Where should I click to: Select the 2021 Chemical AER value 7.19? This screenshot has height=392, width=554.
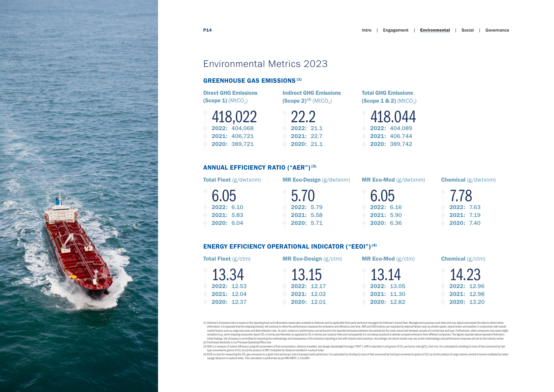tap(475, 215)
